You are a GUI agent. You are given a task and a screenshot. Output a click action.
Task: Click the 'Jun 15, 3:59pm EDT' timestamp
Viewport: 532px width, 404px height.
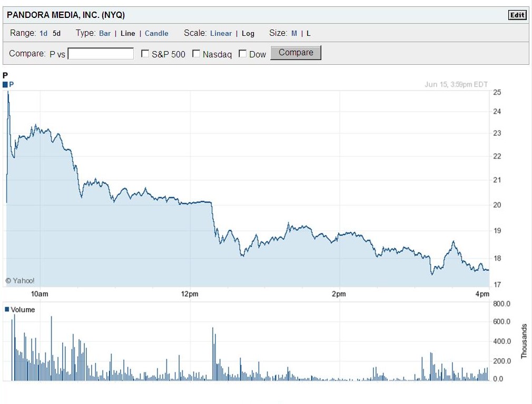(456, 84)
